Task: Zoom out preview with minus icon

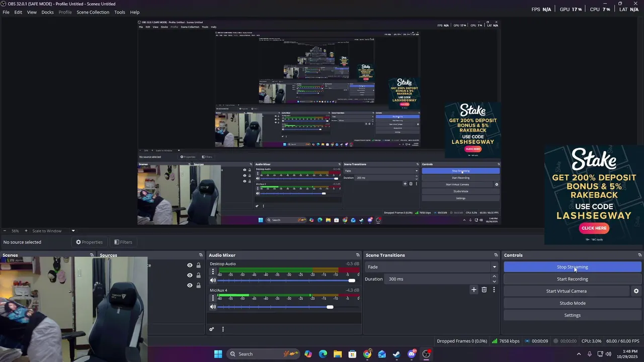Action: (x=4, y=231)
